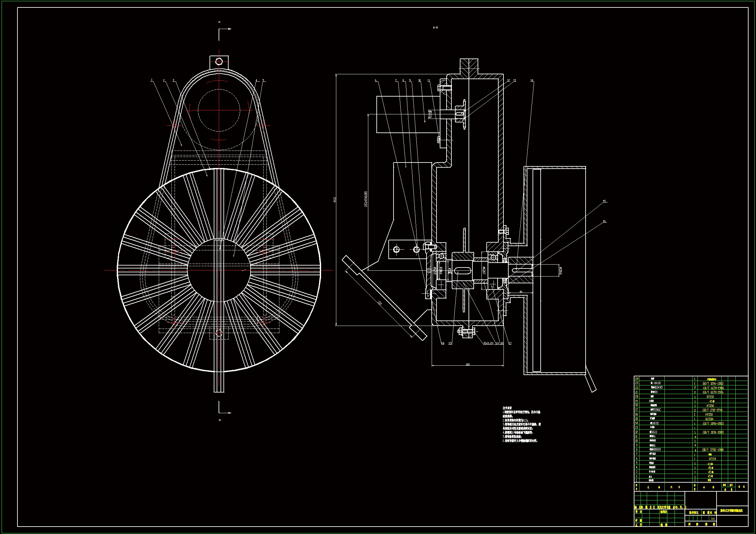Click the drawing title cell in title block

(731, 511)
